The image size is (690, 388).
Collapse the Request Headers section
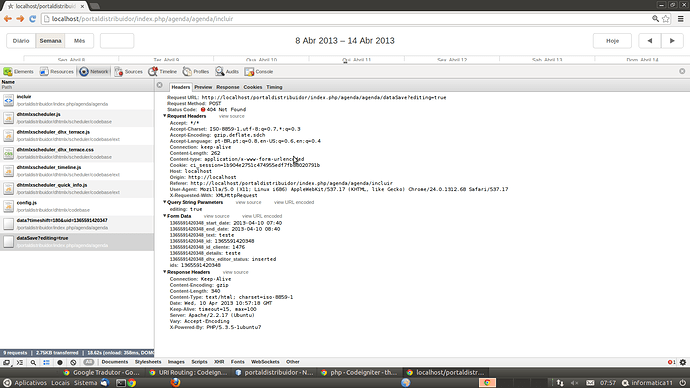click(x=165, y=116)
